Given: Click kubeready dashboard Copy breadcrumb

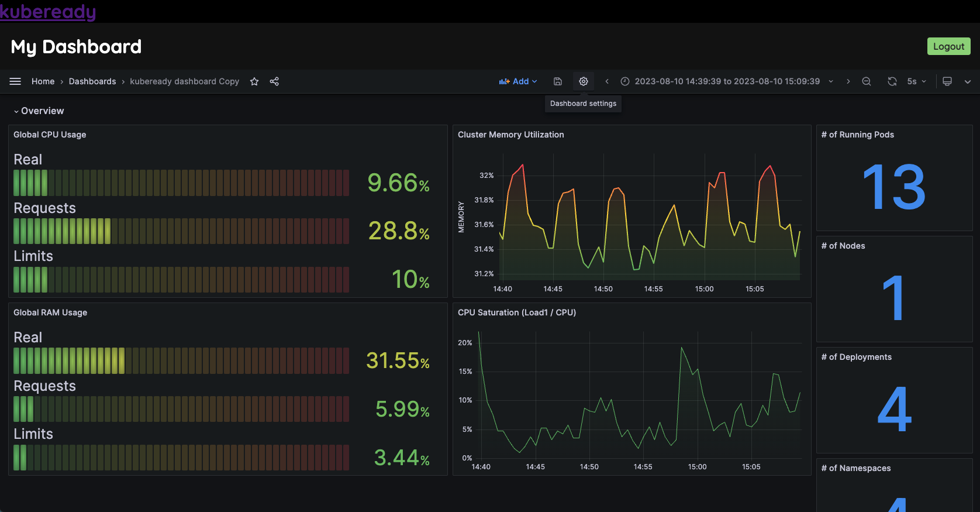Looking at the screenshot, I should click(185, 81).
